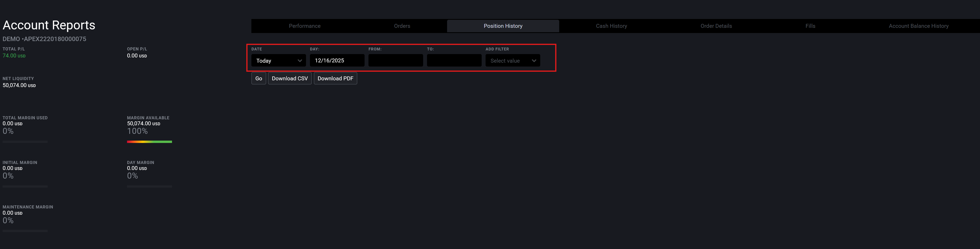Click the Day date field showing 12/16/2025
980x249 pixels.
point(337,61)
